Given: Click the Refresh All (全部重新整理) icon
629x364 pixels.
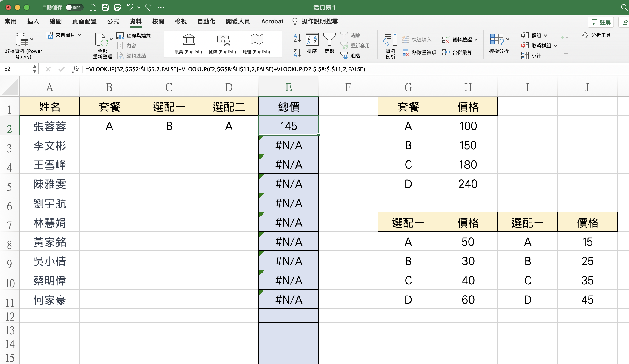Looking at the screenshot, I should [x=101, y=40].
